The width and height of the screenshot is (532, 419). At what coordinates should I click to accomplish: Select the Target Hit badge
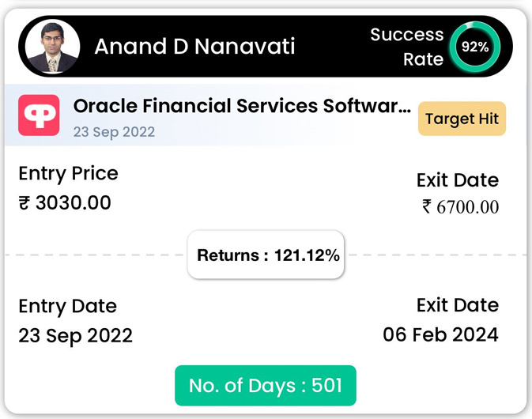462,119
